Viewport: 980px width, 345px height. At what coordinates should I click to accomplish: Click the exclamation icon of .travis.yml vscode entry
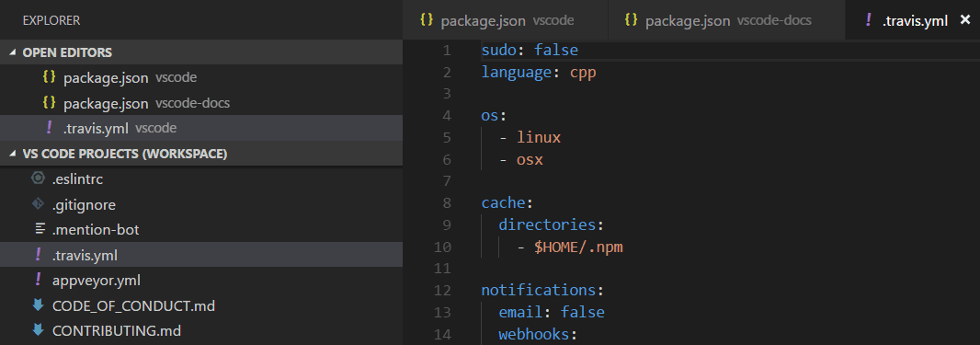click(50, 128)
